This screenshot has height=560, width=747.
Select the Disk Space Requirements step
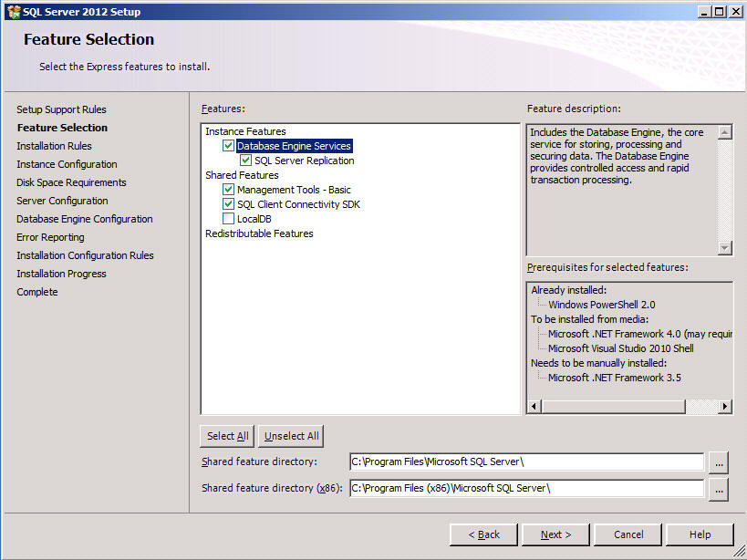coord(71,182)
